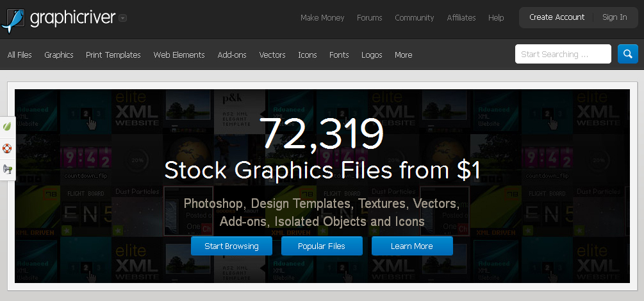Viewport: 644px width, 301px height.
Task: Open Vectors category
Action: click(272, 55)
